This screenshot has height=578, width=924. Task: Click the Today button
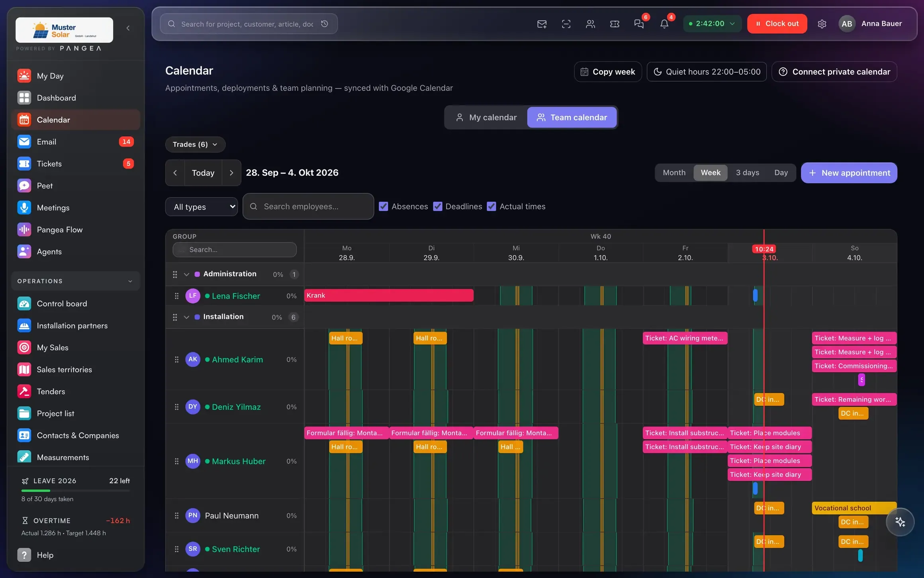[x=203, y=173]
